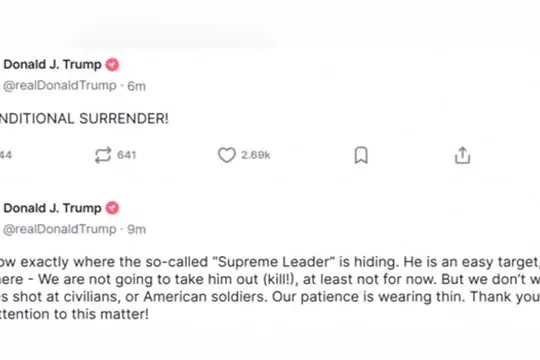Like the SURRENDER post with heart icon

pyautogui.click(x=227, y=155)
